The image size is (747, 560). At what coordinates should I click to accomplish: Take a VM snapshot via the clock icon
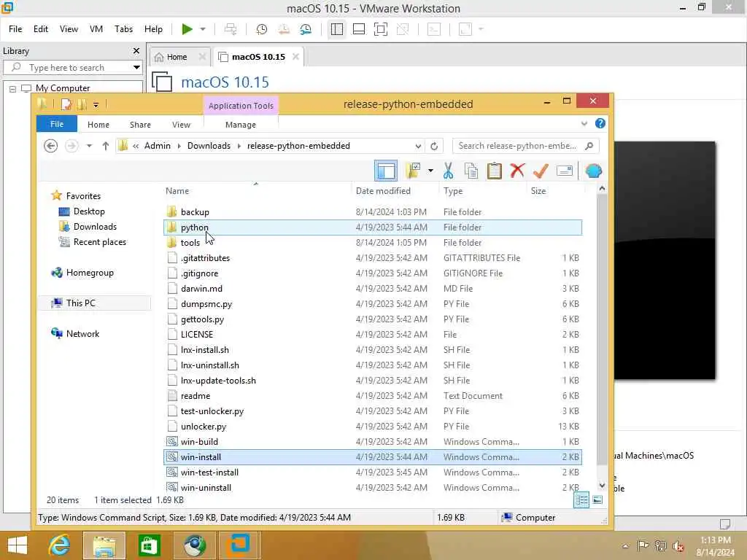(261, 29)
